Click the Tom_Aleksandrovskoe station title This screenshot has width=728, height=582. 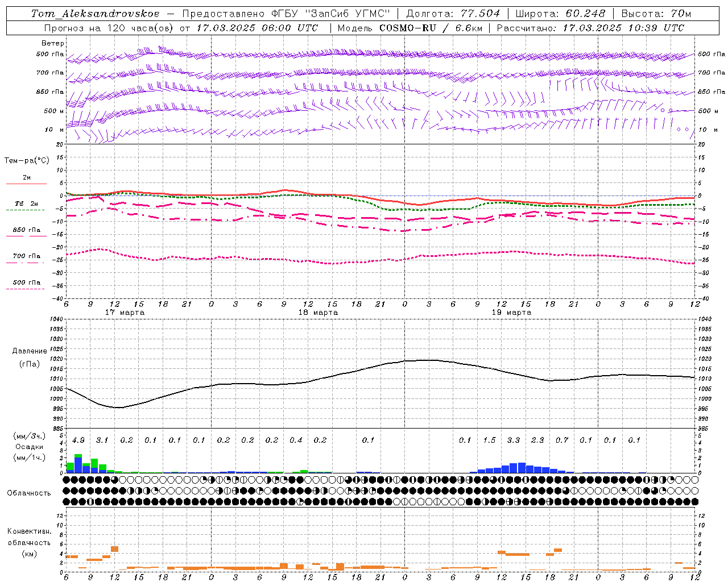tap(95, 14)
